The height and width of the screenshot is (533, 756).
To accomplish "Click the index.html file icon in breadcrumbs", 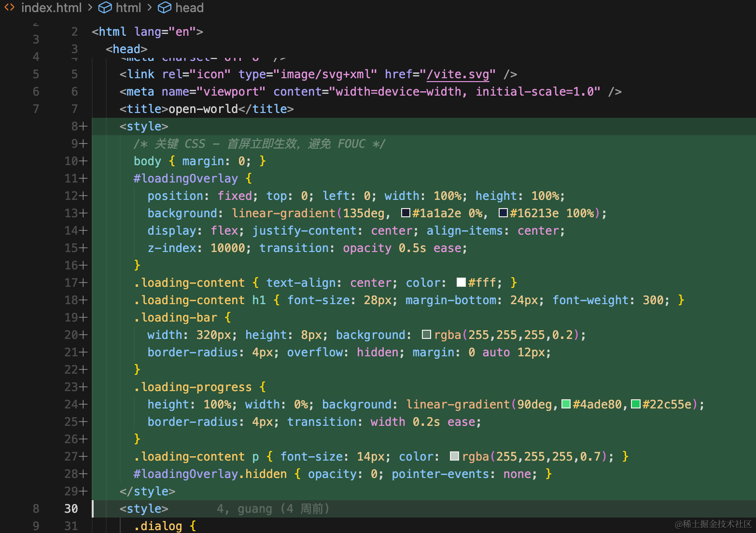I will click(9, 8).
